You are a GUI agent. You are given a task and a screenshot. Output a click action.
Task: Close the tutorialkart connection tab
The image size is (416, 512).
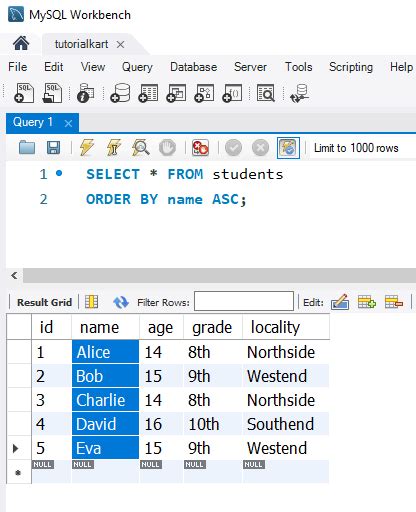tap(120, 44)
